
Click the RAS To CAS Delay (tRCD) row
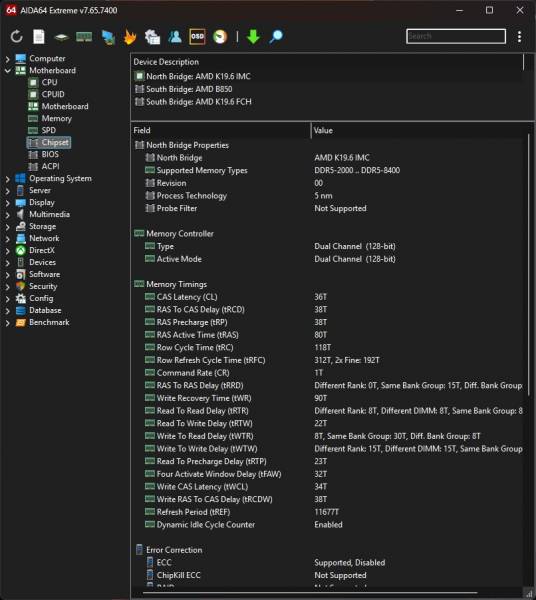[329, 310]
